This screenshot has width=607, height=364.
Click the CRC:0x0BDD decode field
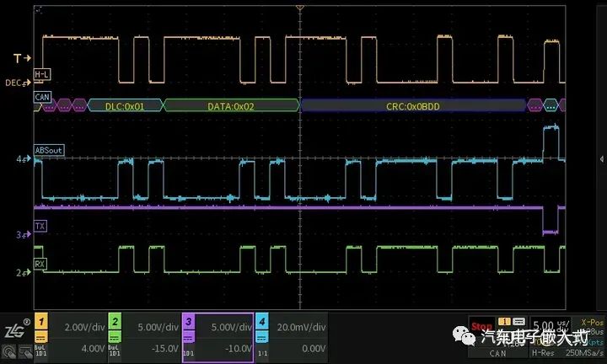point(413,105)
